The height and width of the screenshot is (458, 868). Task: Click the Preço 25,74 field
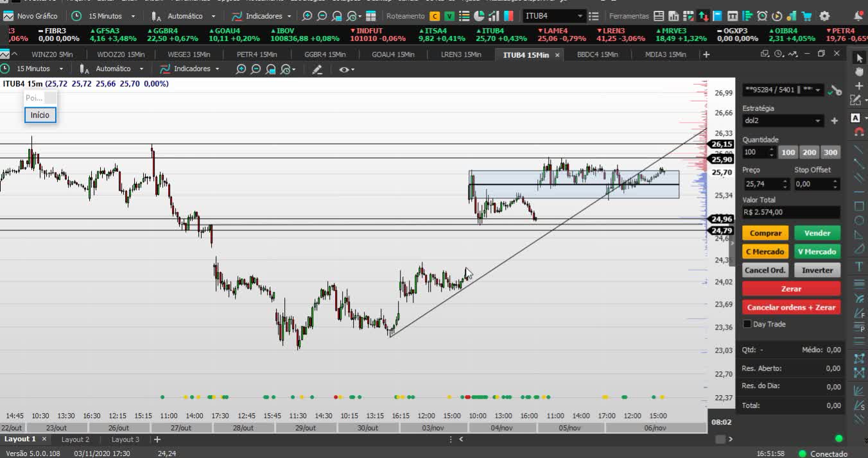765,184
